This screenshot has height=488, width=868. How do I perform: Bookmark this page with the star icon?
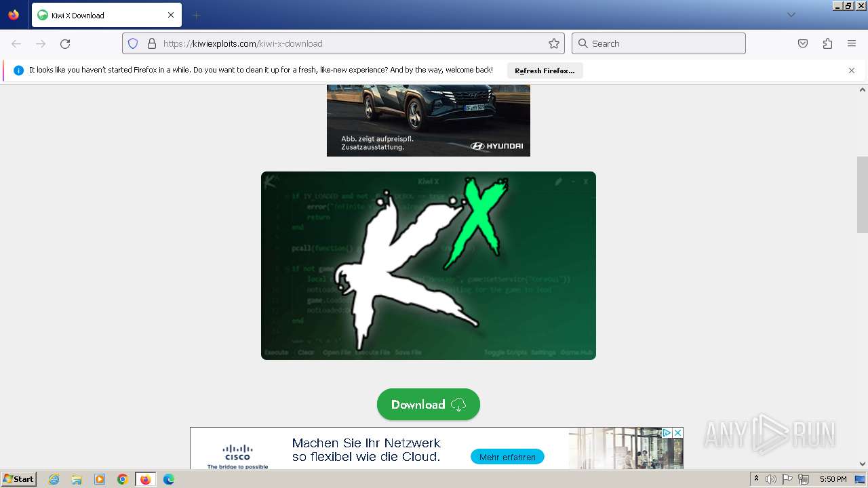554,43
